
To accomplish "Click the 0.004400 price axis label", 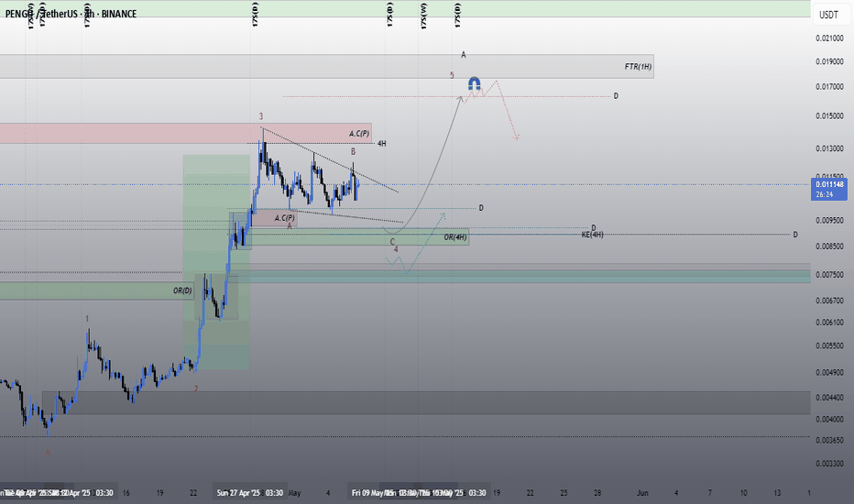I will coord(829,398).
